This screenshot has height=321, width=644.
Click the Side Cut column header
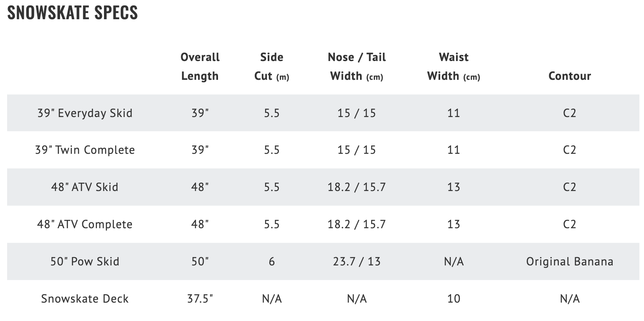[271, 66]
